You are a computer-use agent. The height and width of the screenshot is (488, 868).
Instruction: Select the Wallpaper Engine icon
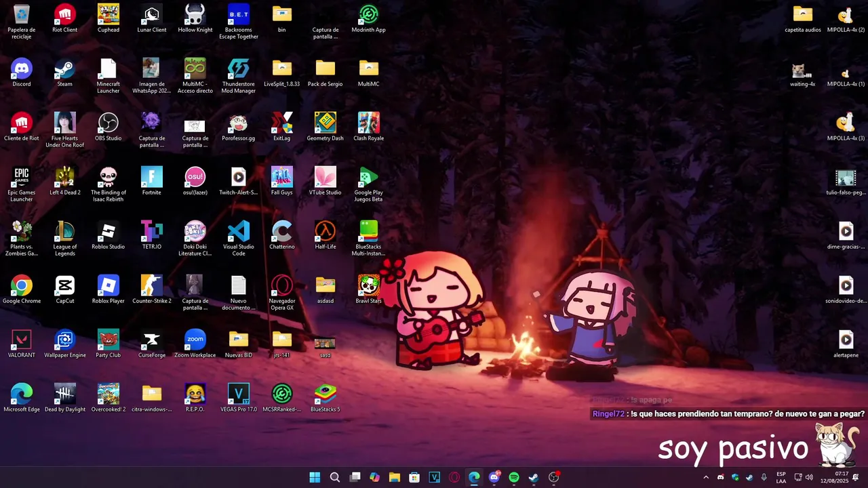click(x=64, y=344)
